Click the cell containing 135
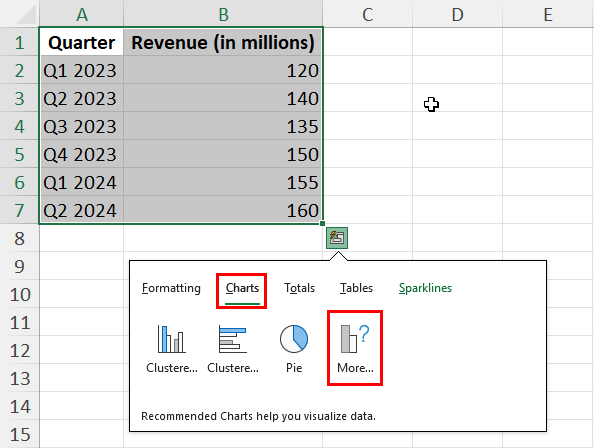The height and width of the screenshot is (448, 594). [x=223, y=126]
